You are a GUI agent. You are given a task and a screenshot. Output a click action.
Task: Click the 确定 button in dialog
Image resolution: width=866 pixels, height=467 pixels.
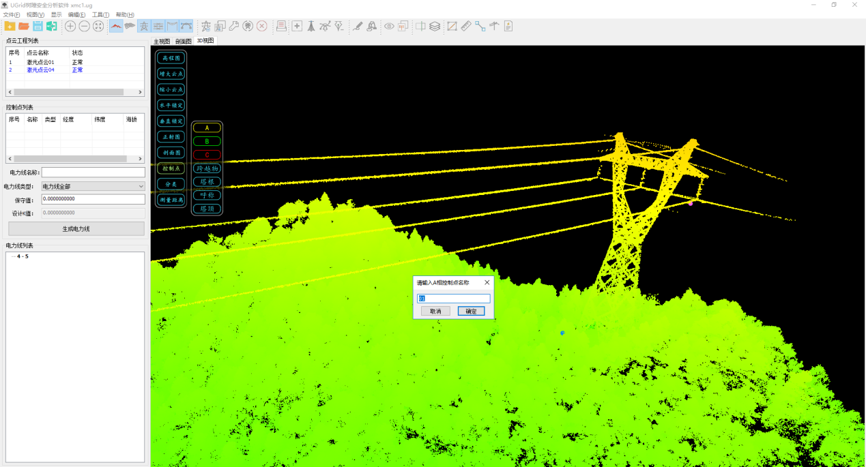click(x=471, y=311)
